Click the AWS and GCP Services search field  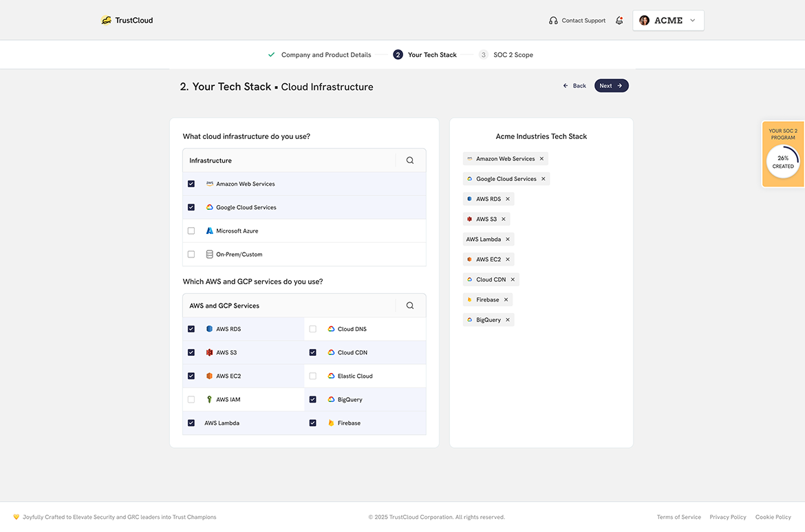coord(289,306)
